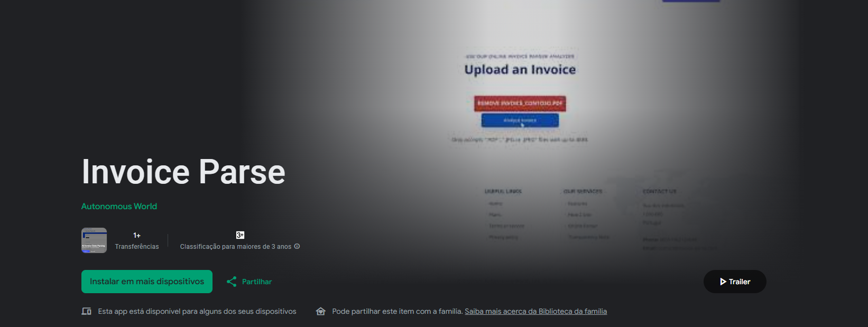Click Classificação para maiores de 3 anos

236,247
